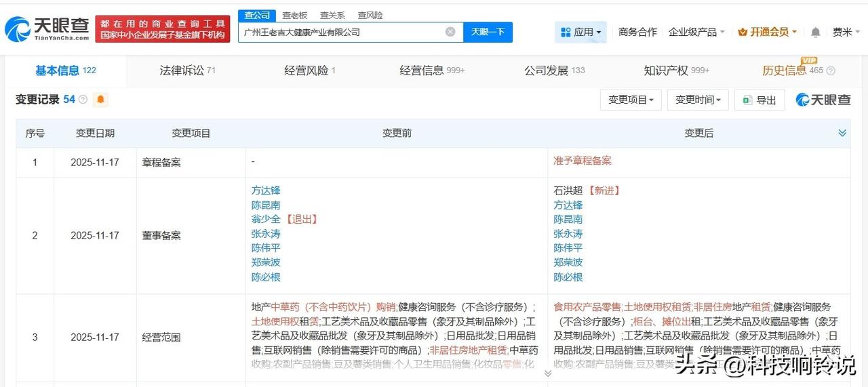Screen dimensions: 868x387
Task: Open the 变更项目 filter dropdown
Action: click(x=631, y=100)
